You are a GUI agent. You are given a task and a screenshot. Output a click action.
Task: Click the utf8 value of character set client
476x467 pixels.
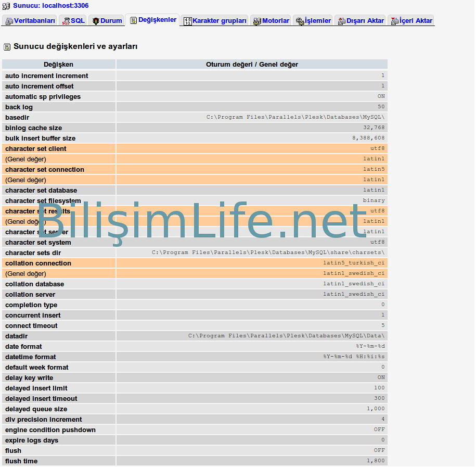[377, 148]
